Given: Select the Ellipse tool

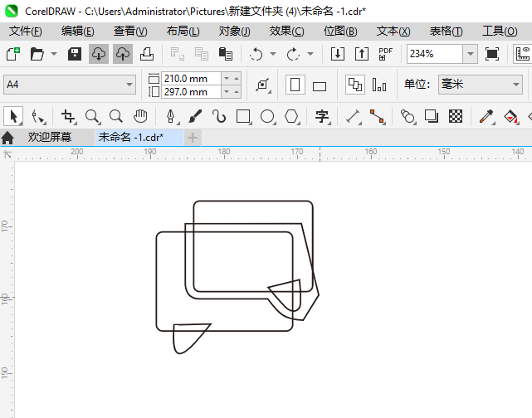Looking at the screenshot, I should point(268,116).
